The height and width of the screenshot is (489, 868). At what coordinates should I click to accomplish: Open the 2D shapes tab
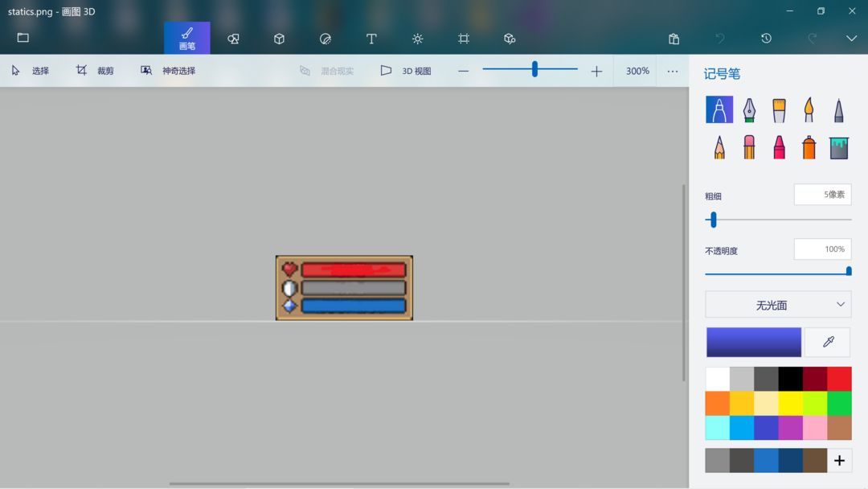pyautogui.click(x=233, y=39)
